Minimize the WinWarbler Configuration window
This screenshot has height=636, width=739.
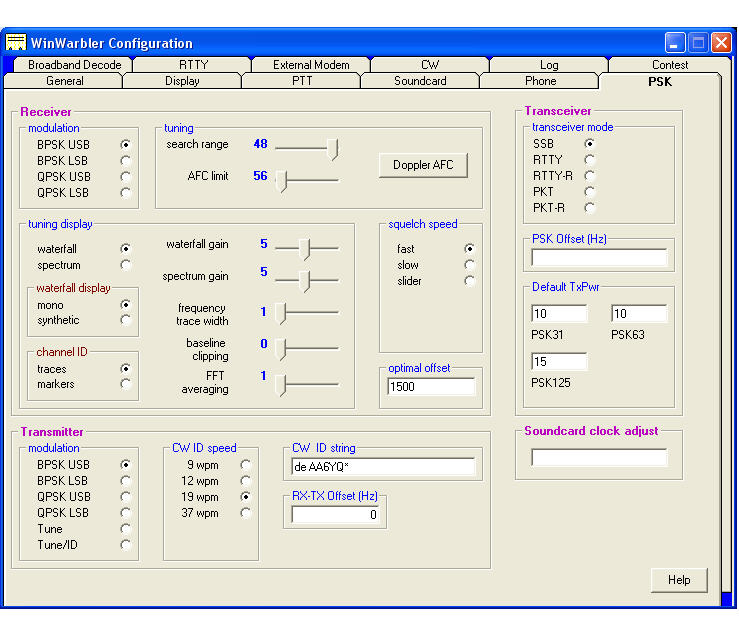[x=675, y=43]
